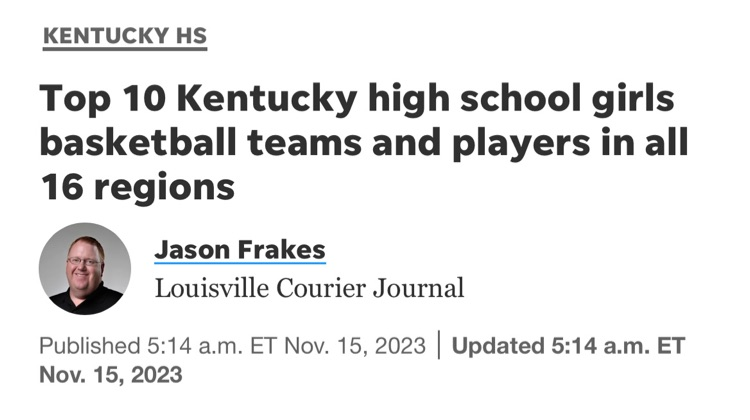The image size is (750, 420).
Task: Click the bold "Nov. 15, 2023" on last line
Action: point(111,376)
